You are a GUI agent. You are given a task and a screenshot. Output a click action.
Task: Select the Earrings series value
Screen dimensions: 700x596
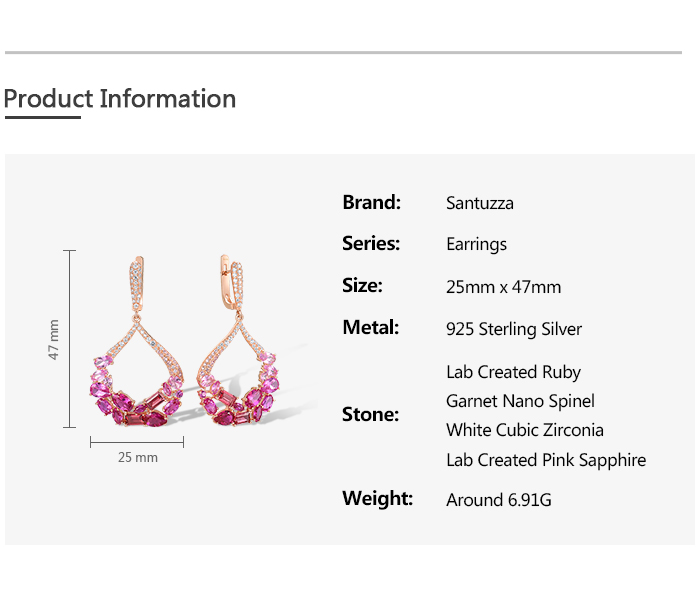point(476,245)
